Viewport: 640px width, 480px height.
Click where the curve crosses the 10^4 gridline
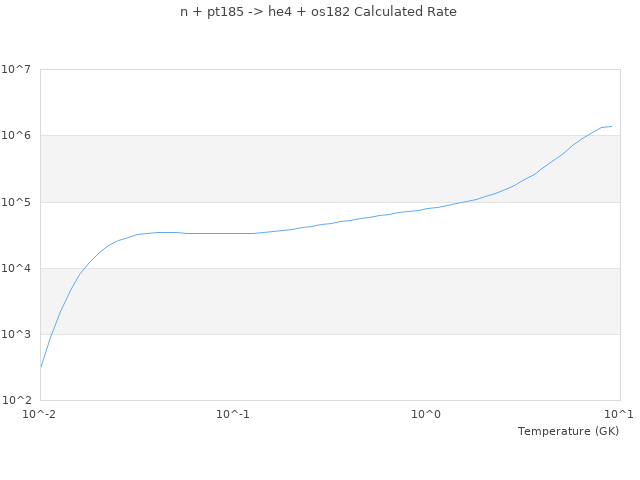coord(83,268)
